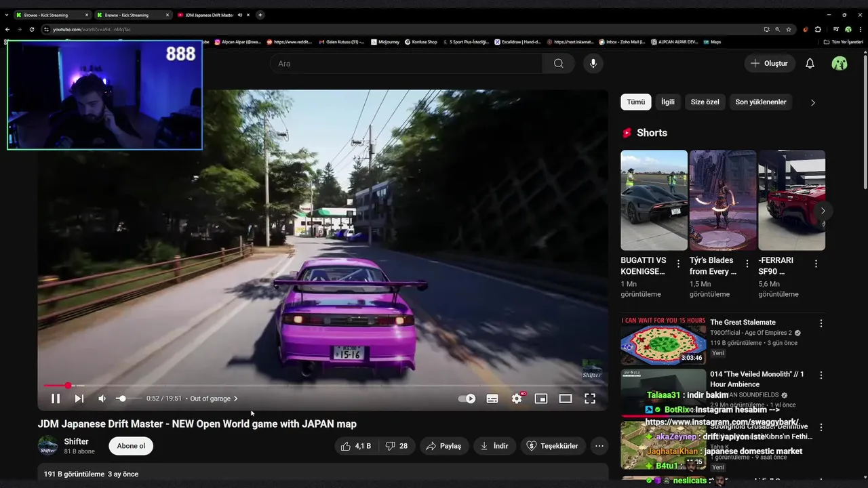Open the 'Tüm Yer İşaretleri' bookmarks folder
This screenshot has width=868, height=488.
844,42
